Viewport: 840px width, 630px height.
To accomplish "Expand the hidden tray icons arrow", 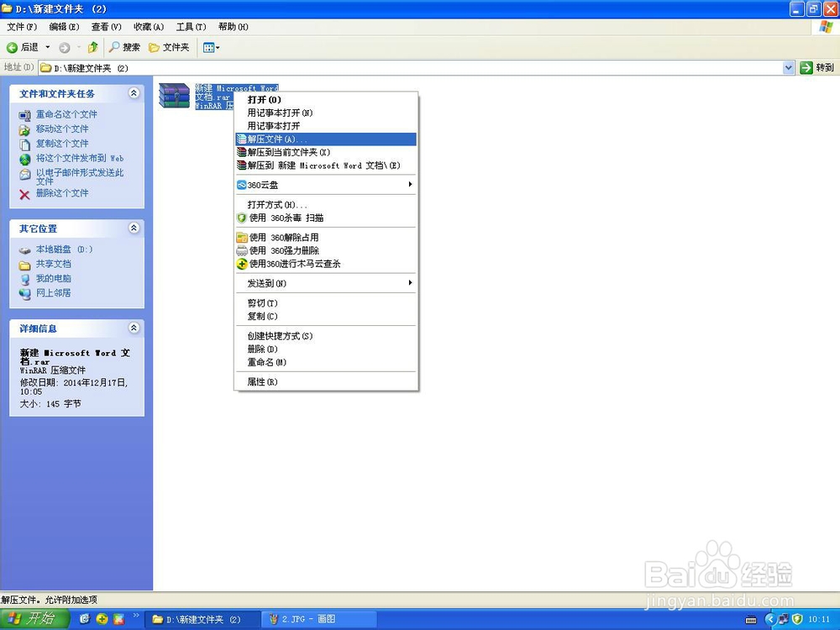I will (x=771, y=619).
